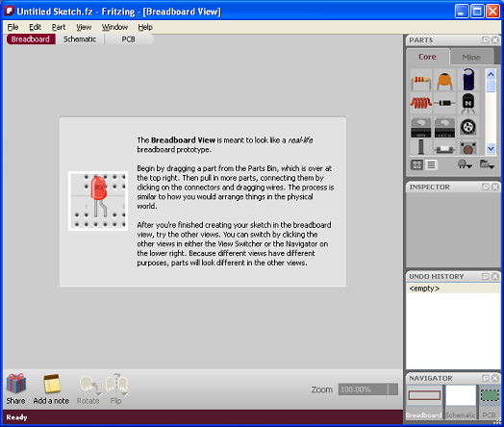Open the Window menu
This screenshot has height=427, width=504.
(114, 27)
